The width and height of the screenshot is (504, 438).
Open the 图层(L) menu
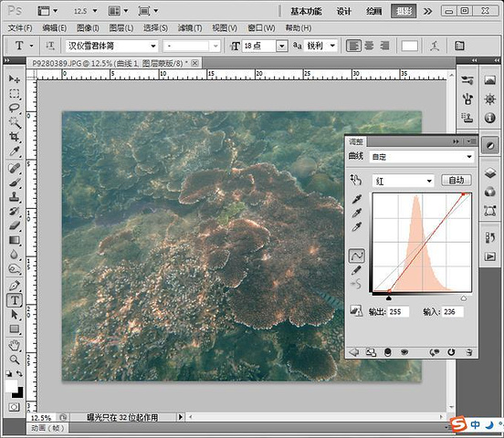click(x=121, y=28)
